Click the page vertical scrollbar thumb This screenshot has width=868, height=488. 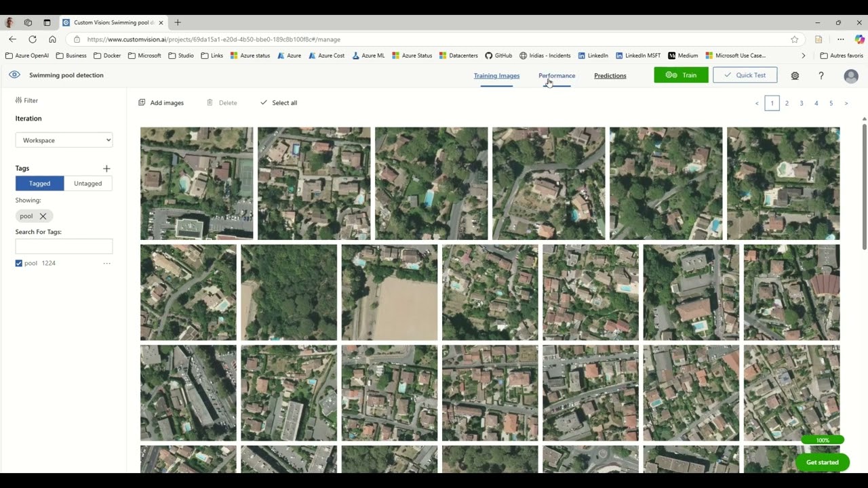click(865, 186)
